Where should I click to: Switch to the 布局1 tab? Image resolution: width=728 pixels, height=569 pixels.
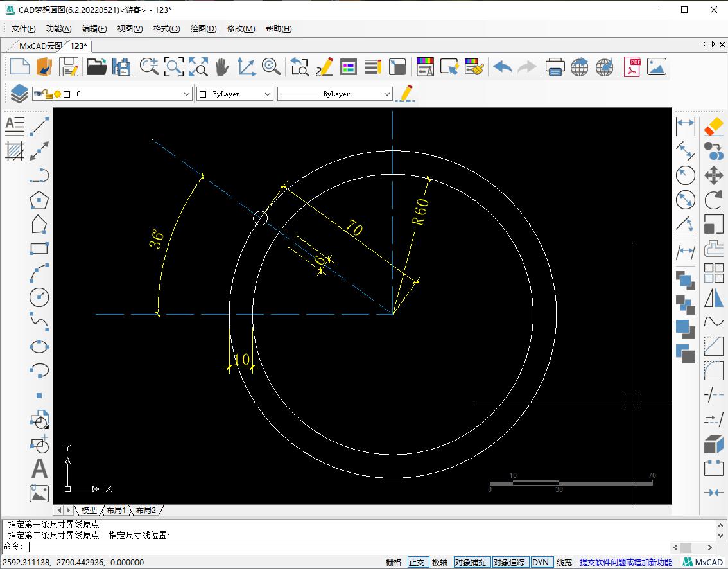(116, 510)
